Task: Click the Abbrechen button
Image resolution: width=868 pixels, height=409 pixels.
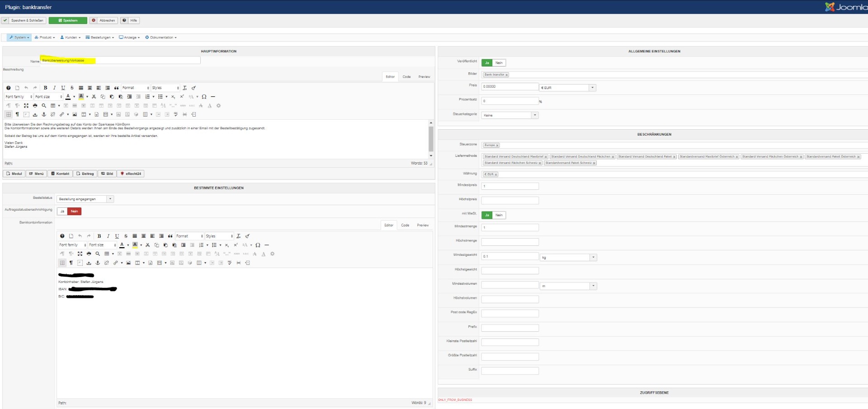Action: tap(104, 20)
